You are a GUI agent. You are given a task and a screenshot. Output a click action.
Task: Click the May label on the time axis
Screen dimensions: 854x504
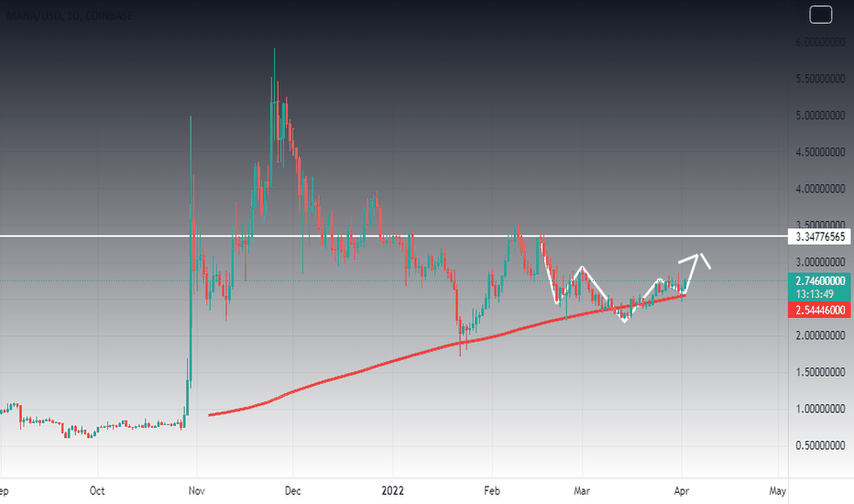(777, 491)
